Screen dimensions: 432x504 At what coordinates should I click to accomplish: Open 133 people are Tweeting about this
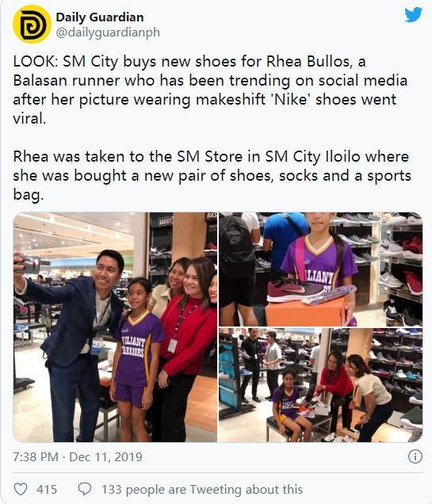202,490
